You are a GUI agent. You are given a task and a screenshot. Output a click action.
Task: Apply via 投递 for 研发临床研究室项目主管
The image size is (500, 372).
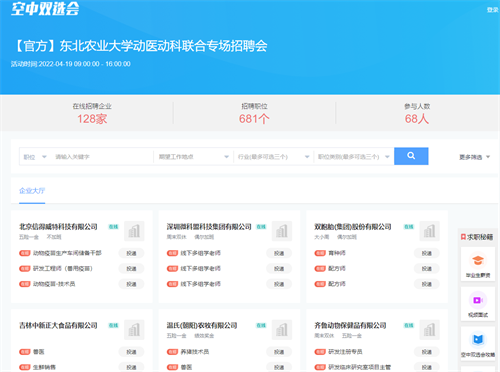click(427, 367)
